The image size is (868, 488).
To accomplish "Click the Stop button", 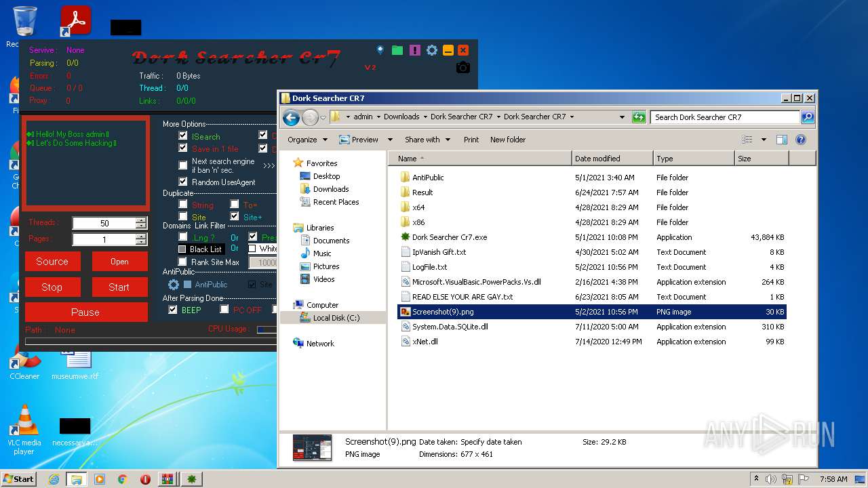I will pos(52,287).
